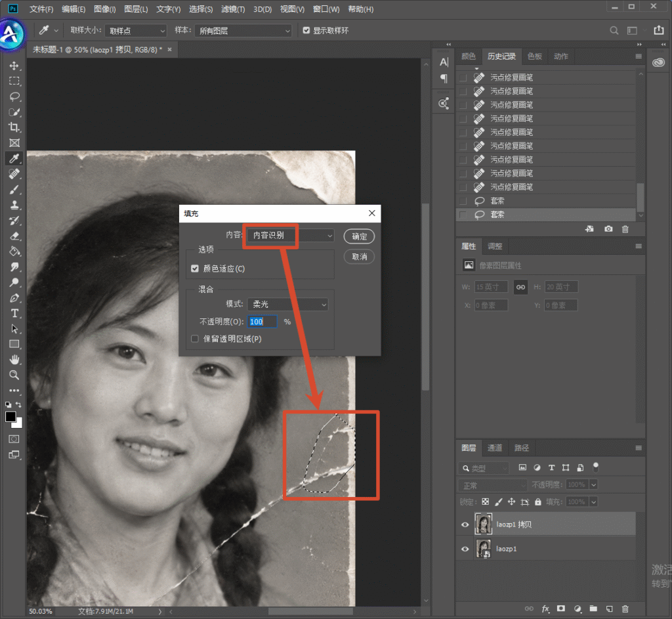Toggle 显示取样环 checkbox
This screenshot has height=619, width=672.
click(x=306, y=30)
